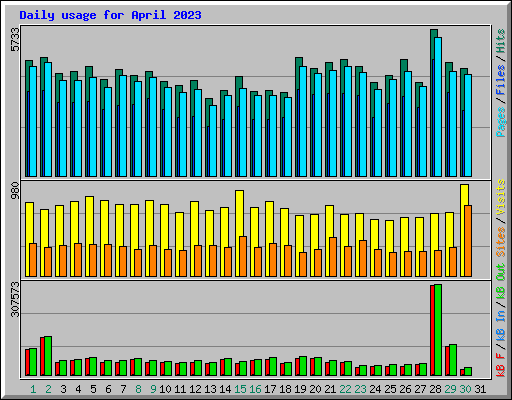Image resolution: width=512 pixels, height=400 pixels.
Task: Click the green kB Out bar for day 29
Action: pos(453,360)
